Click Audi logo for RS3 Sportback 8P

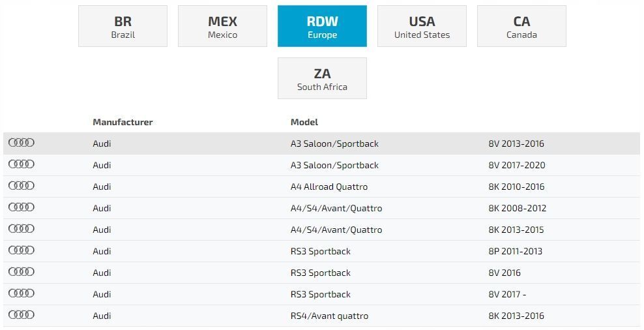pos(22,250)
